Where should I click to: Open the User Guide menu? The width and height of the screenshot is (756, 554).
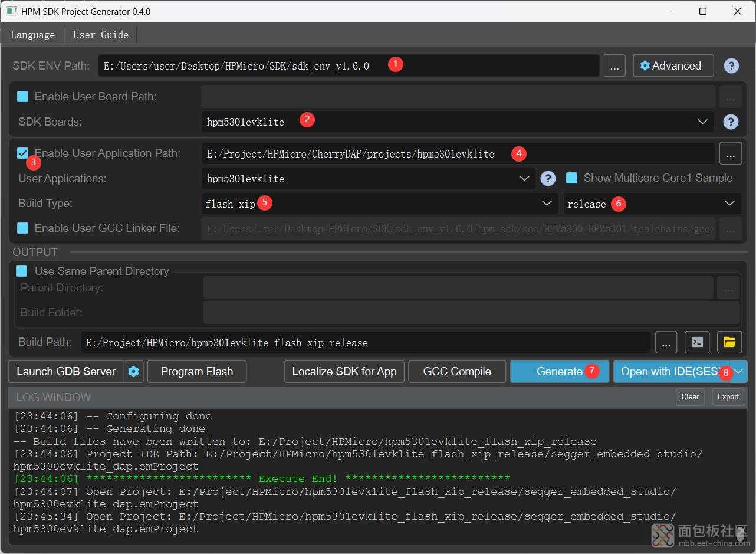point(101,35)
